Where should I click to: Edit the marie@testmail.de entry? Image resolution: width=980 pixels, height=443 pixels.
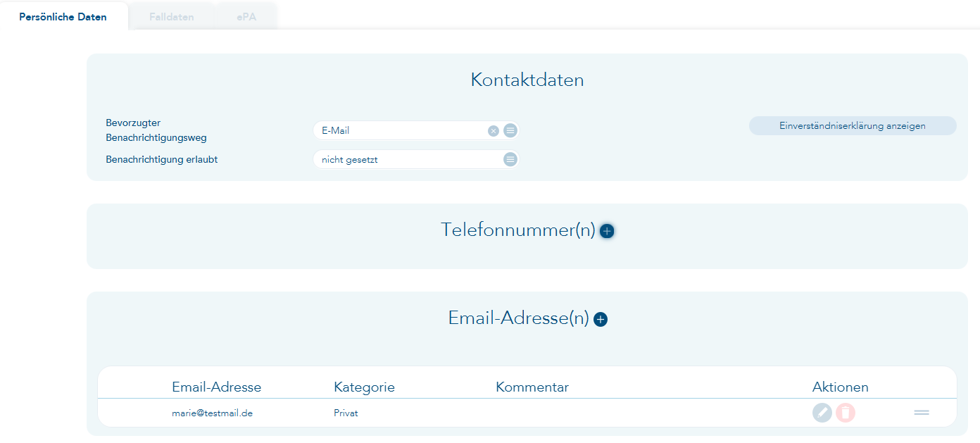[x=822, y=413]
